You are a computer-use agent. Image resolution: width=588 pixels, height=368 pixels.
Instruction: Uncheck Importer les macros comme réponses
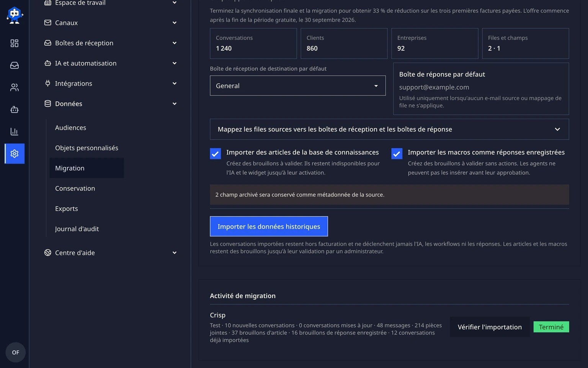397,154
